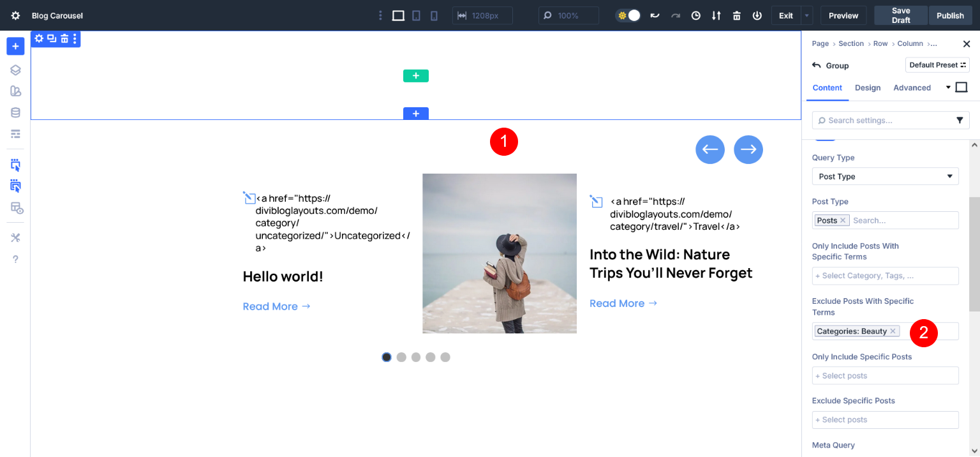This screenshot has height=457, width=980.
Task: Click the blue add element plus in sidebar
Action: pyautogui.click(x=15, y=46)
